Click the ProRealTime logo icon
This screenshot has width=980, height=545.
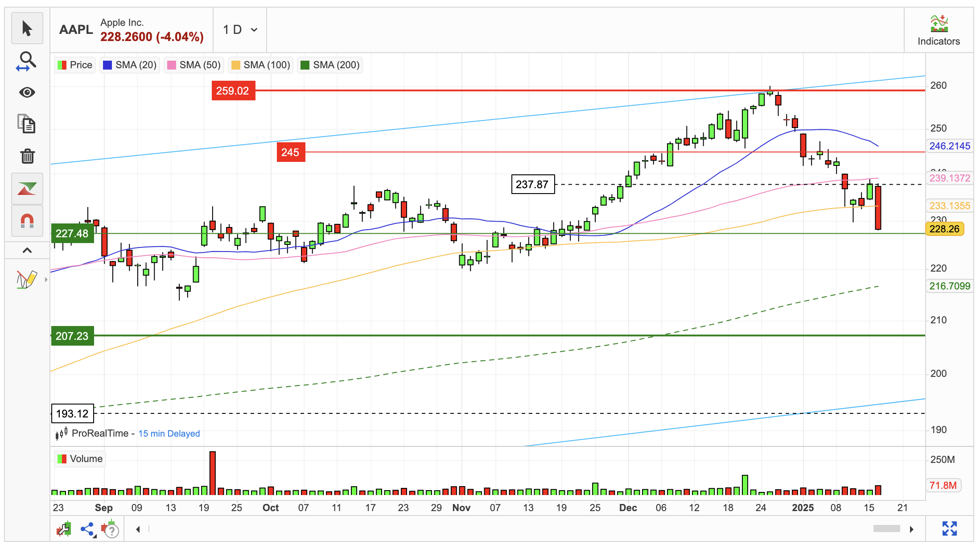[61, 433]
